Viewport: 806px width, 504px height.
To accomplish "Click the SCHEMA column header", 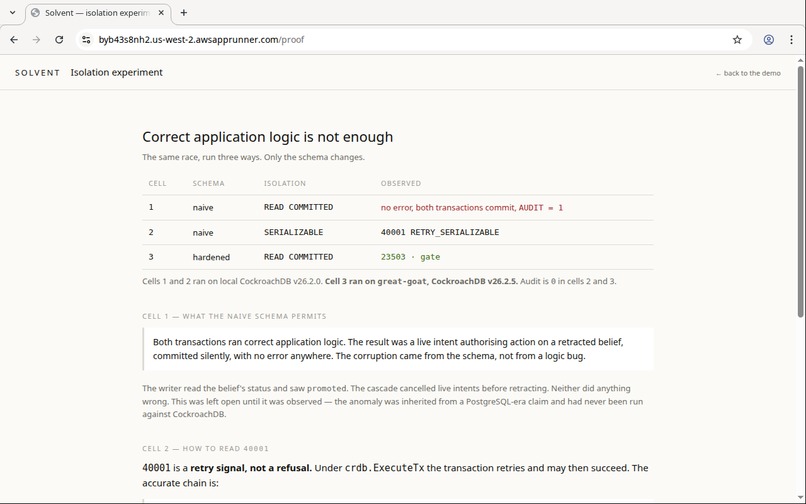I will tap(209, 183).
